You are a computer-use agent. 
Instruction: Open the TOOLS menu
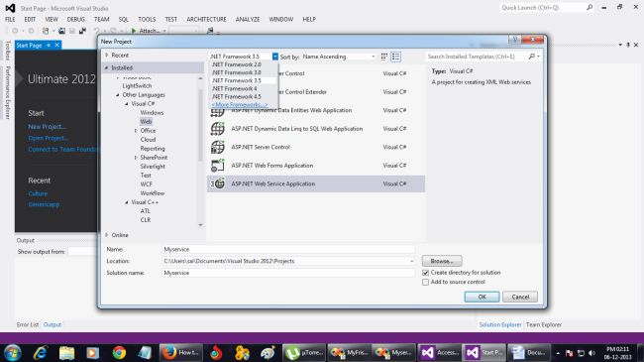click(x=147, y=19)
